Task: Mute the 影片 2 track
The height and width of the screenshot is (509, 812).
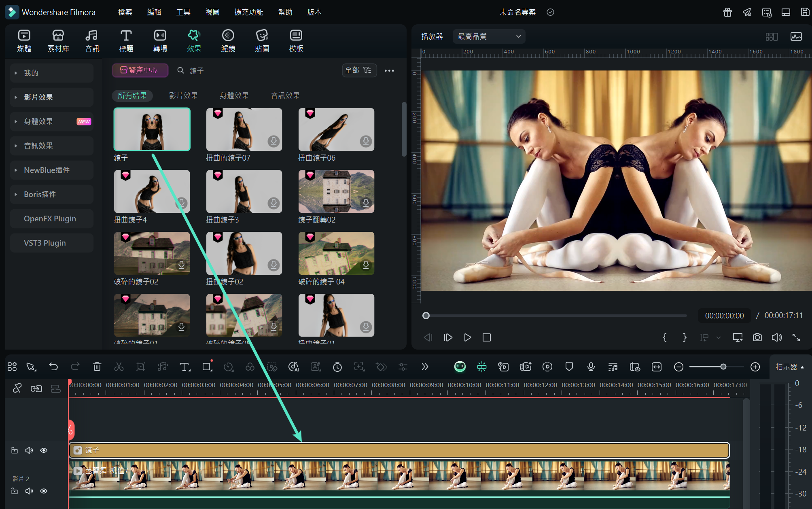Action: point(29,491)
